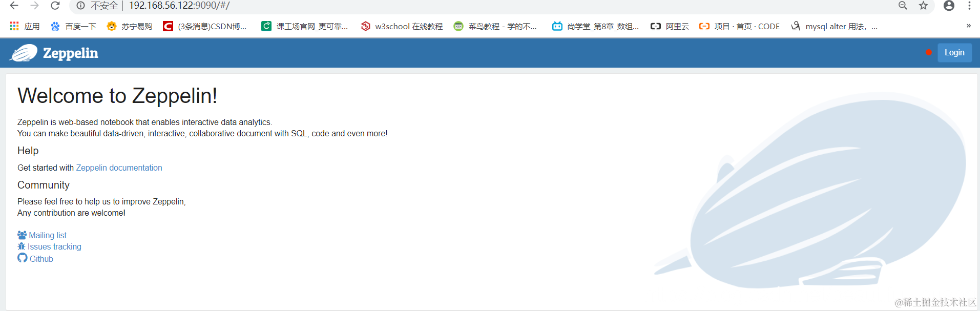The image size is (980, 311).
Task: Open the Mailing list link
Action: click(48, 235)
